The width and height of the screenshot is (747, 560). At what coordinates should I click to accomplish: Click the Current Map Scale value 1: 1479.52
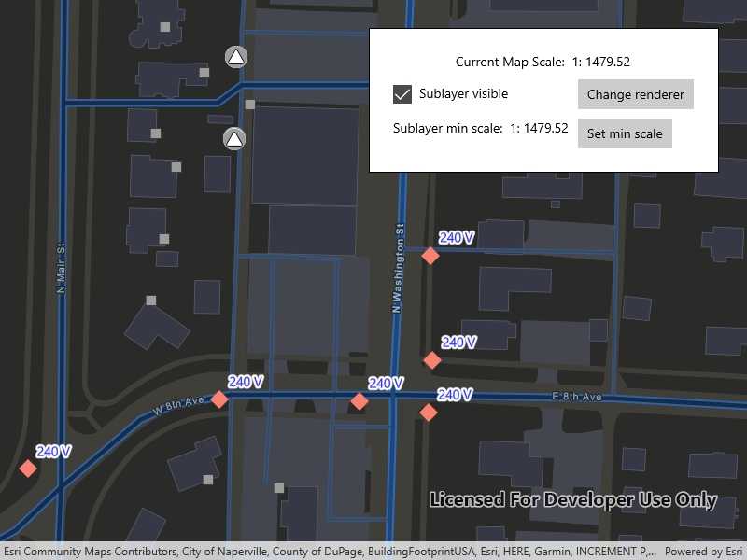(x=600, y=62)
